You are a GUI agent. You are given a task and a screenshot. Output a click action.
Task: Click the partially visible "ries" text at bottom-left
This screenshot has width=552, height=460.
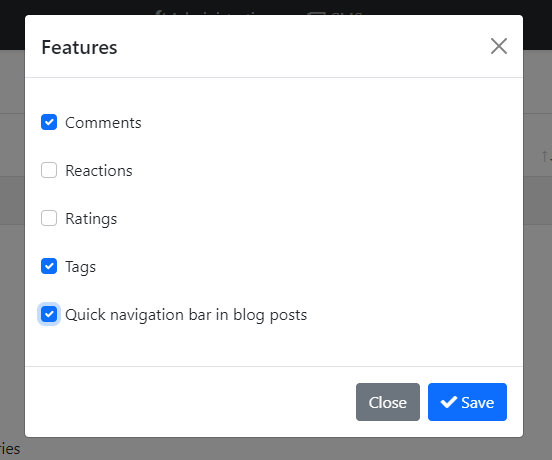click(x=10, y=449)
